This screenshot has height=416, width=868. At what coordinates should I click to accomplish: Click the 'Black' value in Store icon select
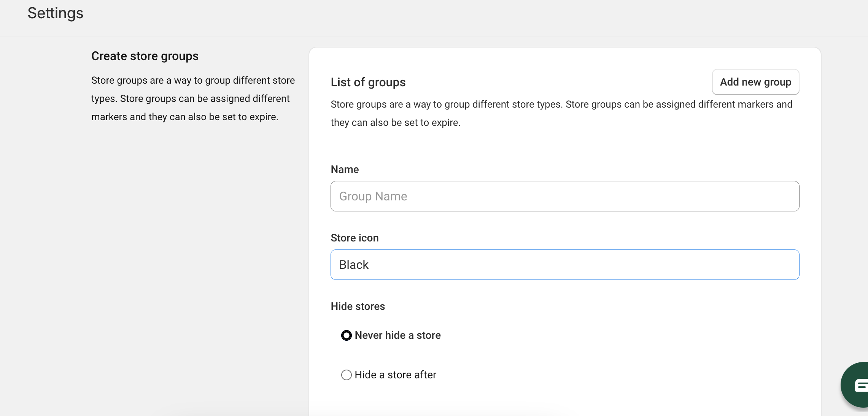point(354,265)
